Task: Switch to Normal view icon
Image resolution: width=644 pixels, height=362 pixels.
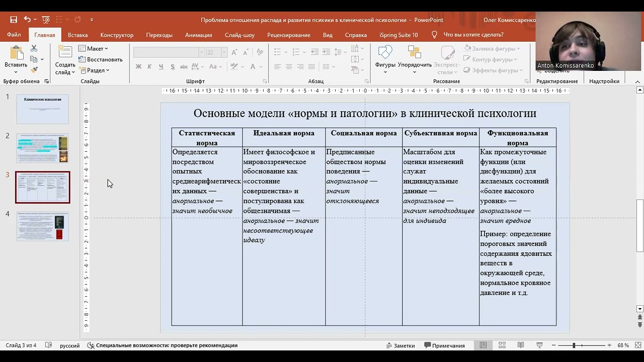Action: pyautogui.click(x=483, y=345)
